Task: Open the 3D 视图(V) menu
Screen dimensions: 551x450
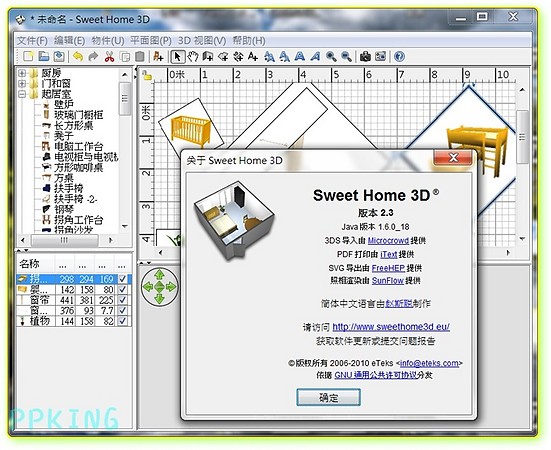Action: click(x=202, y=41)
